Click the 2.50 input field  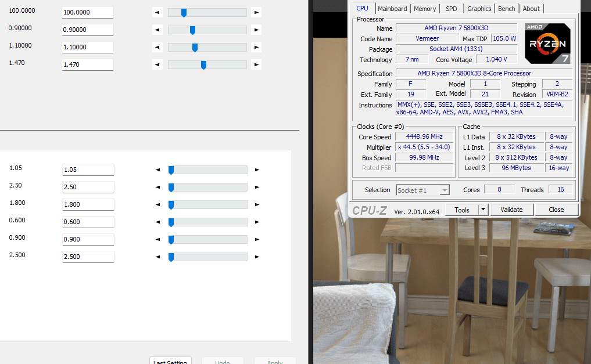(x=88, y=187)
